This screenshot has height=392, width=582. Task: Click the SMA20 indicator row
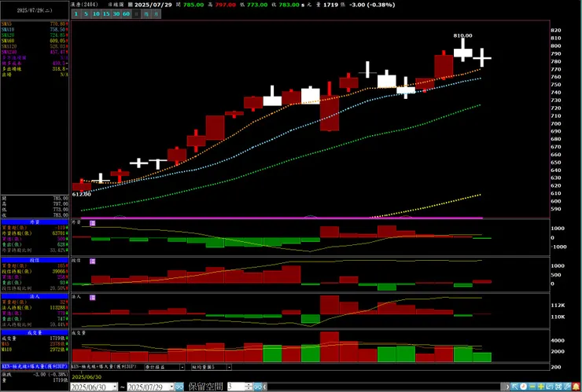point(35,35)
